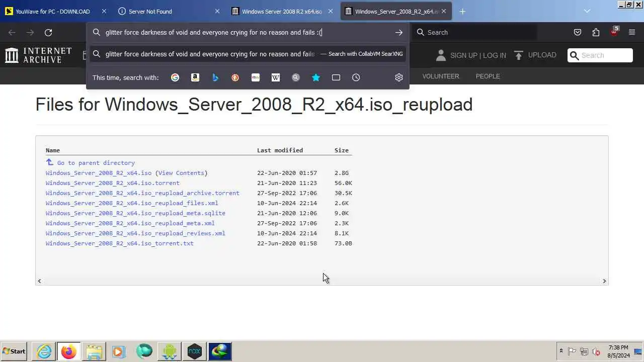Image resolution: width=644 pixels, height=362 pixels.
Task: Search with Google one-off engine icon
Action: click(x=175, y=77)
